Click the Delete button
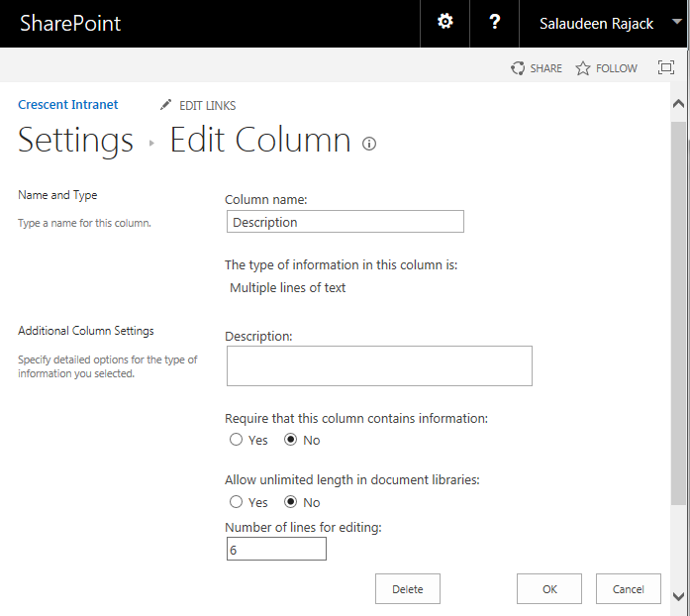The height and width of the screenshot is (616, 690). click(408, 588)
